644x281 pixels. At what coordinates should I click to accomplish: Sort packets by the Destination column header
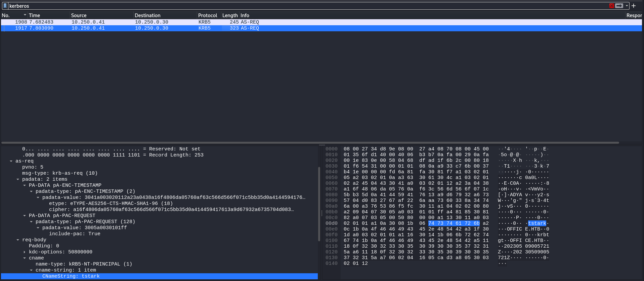point(165,15)
